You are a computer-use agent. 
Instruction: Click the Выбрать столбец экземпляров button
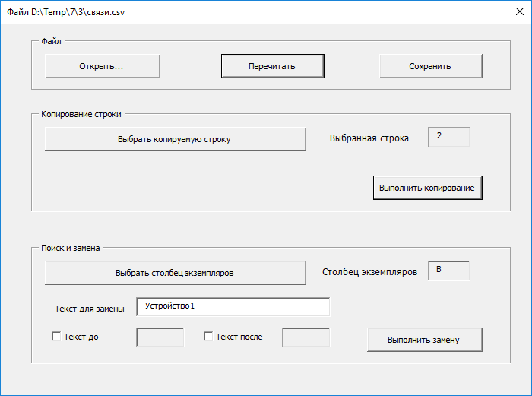tap(176, 273)
